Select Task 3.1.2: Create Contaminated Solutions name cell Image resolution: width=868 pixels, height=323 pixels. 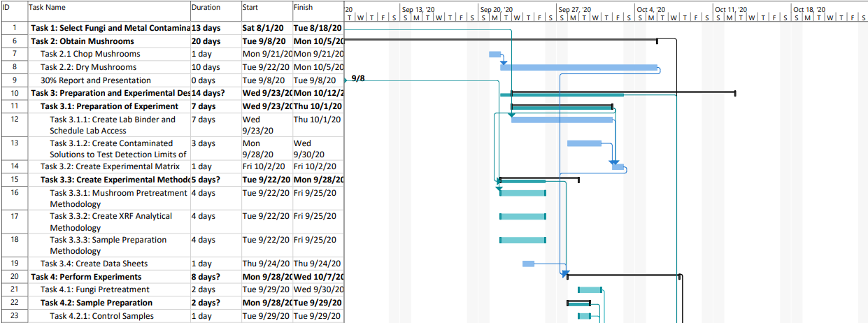pyautogui.click(x=108, y=149)
